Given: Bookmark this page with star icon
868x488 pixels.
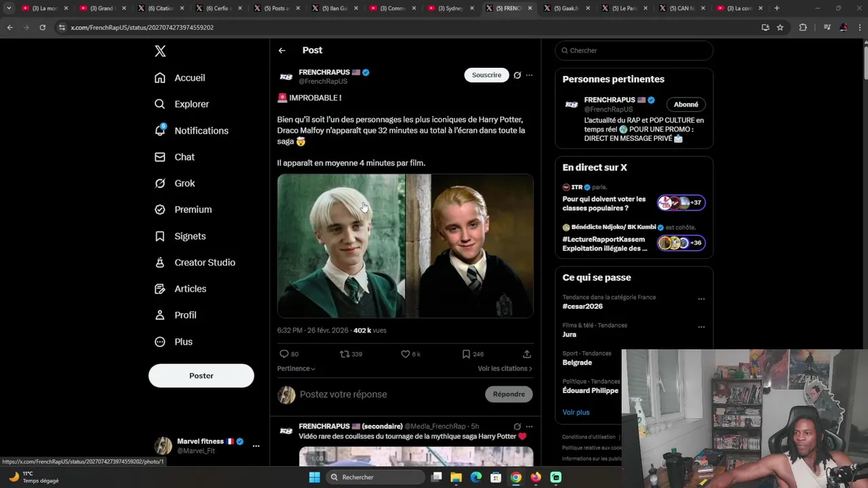Looking at the screenshot, I should coord(780,27).
